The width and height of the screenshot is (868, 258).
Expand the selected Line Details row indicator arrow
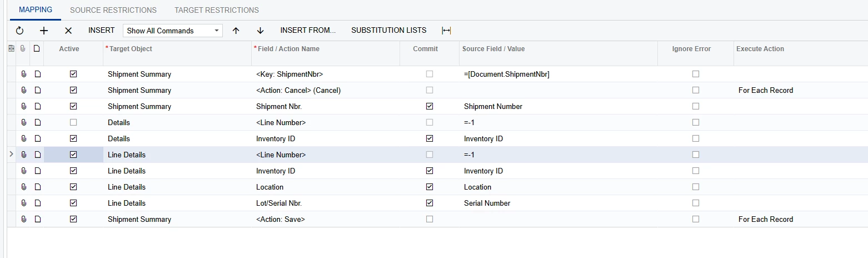(x=12, y=154)
